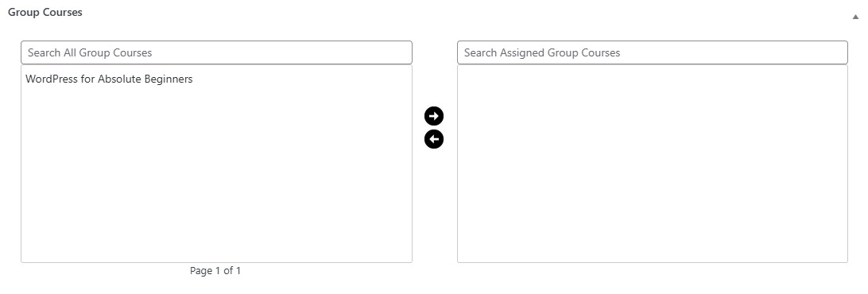Viewport: 868px width, 294px height.
Task: Place cursor in left course search box
Action: click(216, 52)
